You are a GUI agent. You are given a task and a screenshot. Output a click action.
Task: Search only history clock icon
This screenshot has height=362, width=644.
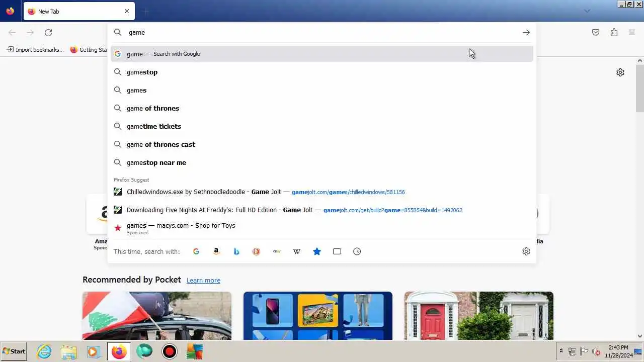coord(357,251)
